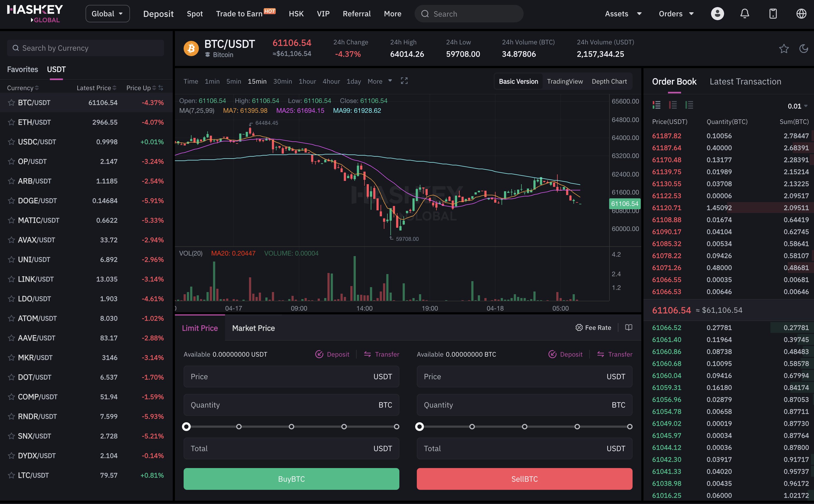This screenshot has height=504, width=814.
Task: Star the AVAX/USDT pair
Action: 11,240
